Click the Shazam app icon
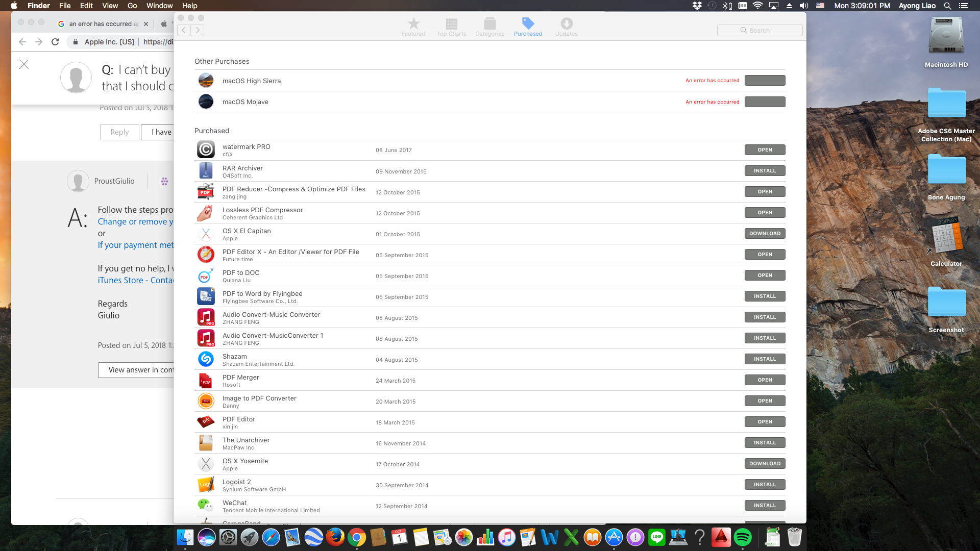The image size is (980, 551). pyautogui.click(x=206, y=359)
